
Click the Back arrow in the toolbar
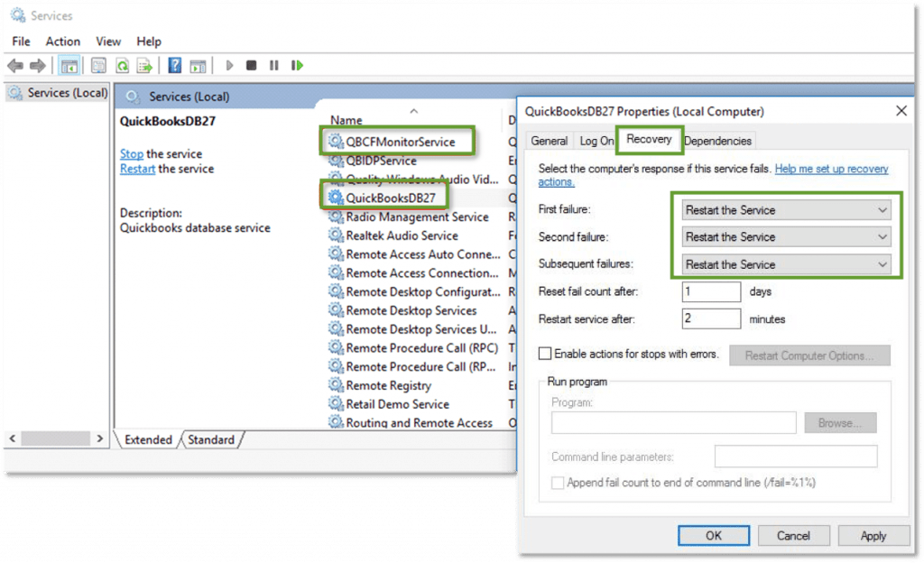click(15, 65)
